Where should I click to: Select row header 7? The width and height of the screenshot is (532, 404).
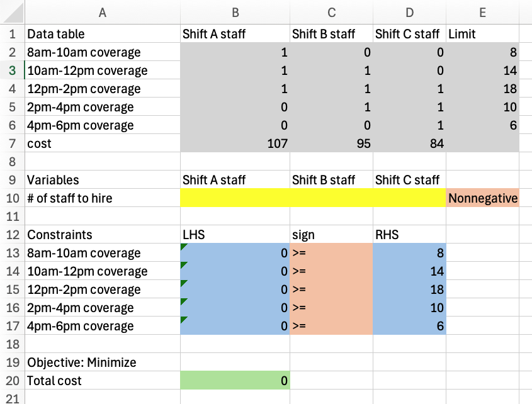(x=12, y=143)
